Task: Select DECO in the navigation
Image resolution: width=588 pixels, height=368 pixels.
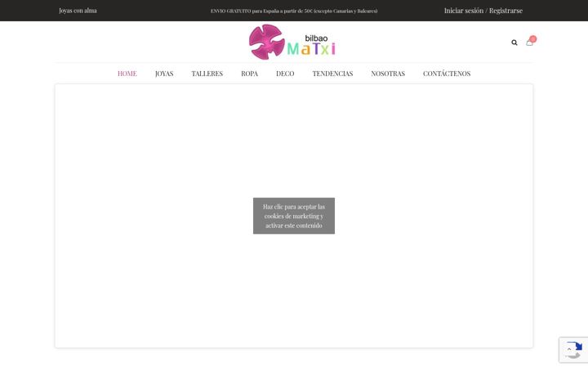Action: (285, 74)
